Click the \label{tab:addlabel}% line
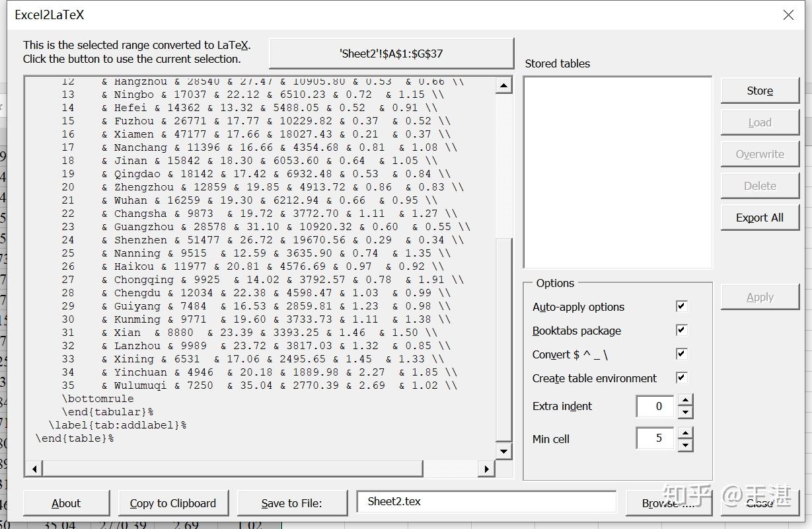Image resolution: width=812 pixels, height=529 pixels. coord(118,425)
